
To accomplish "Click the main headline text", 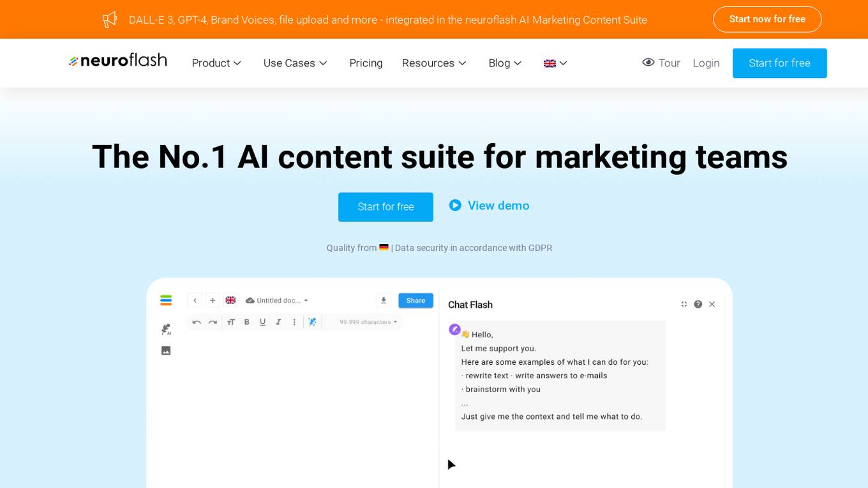I will click(440, 156).
